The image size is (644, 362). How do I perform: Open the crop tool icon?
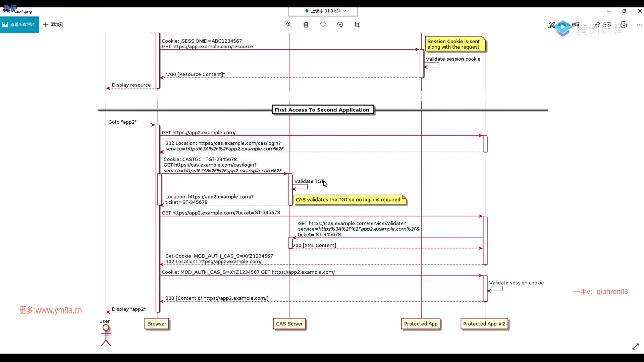click(357, 24)
